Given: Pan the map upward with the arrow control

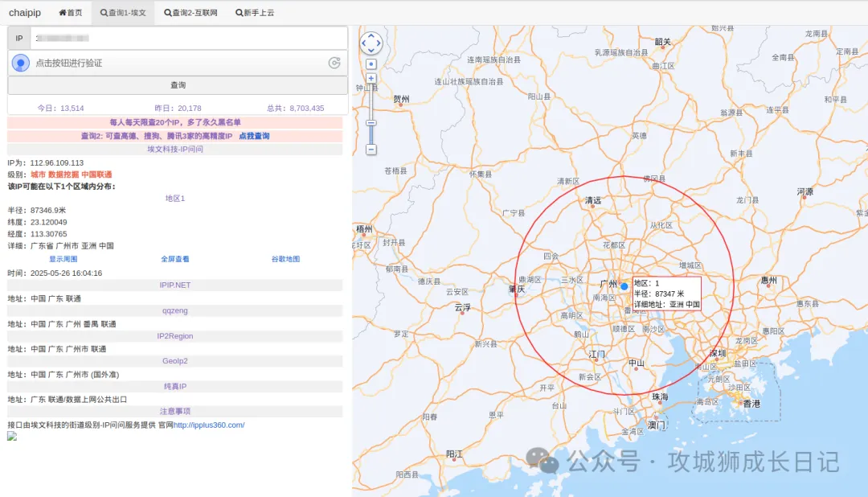Looking at the screenshot, I should [371, 36].
